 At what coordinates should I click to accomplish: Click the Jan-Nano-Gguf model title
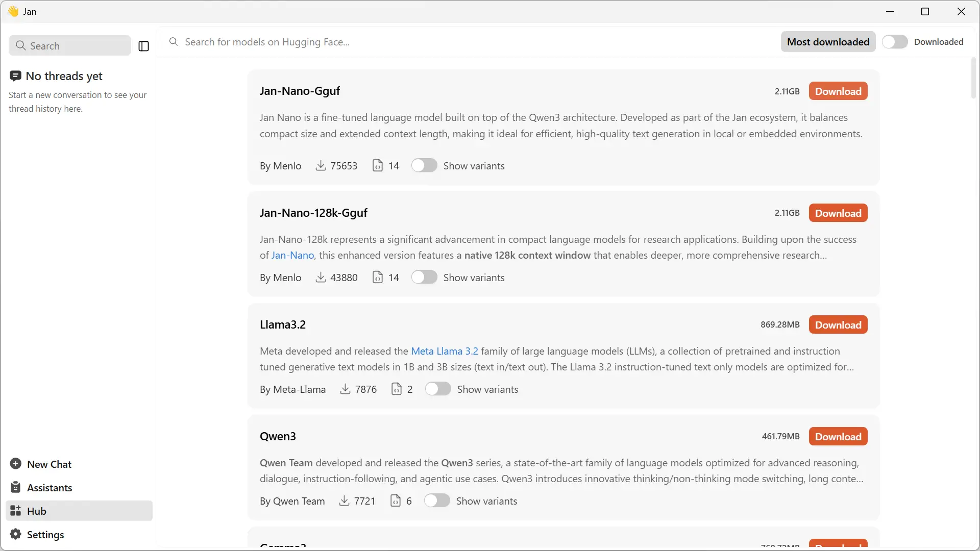[x=300, y=91]
